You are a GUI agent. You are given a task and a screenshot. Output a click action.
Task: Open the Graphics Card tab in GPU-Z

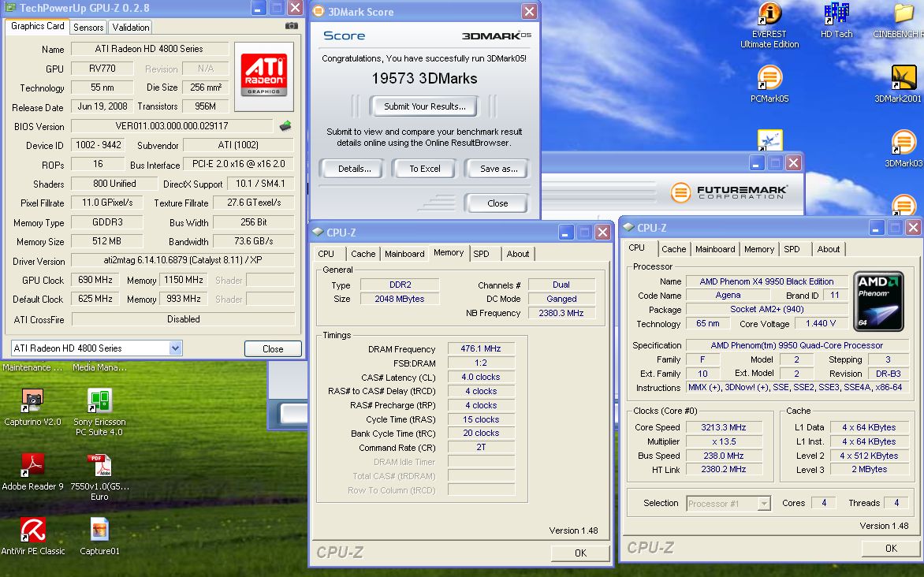(x=38, y=26)
